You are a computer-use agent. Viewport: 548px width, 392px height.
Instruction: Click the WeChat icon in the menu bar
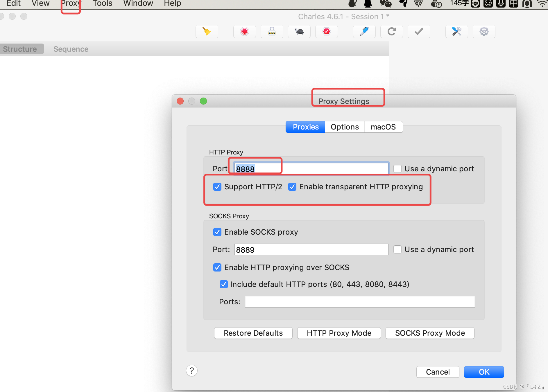[x=386, y=3]
